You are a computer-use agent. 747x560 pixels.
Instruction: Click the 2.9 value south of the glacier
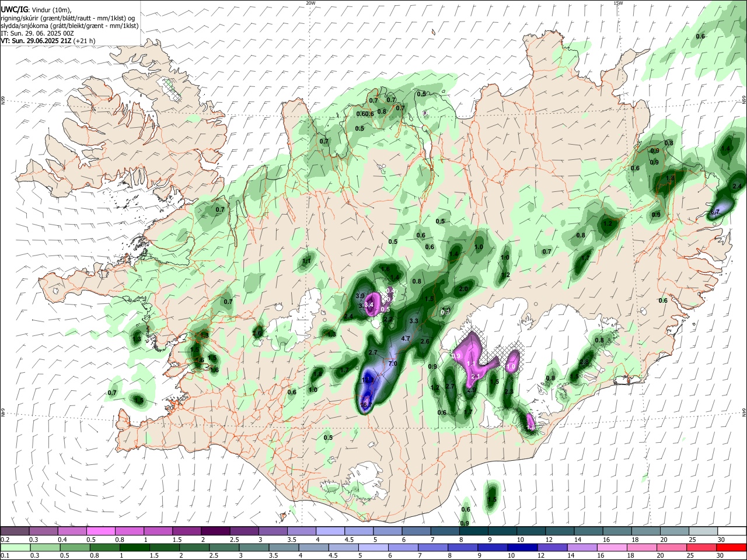(472, 390)
